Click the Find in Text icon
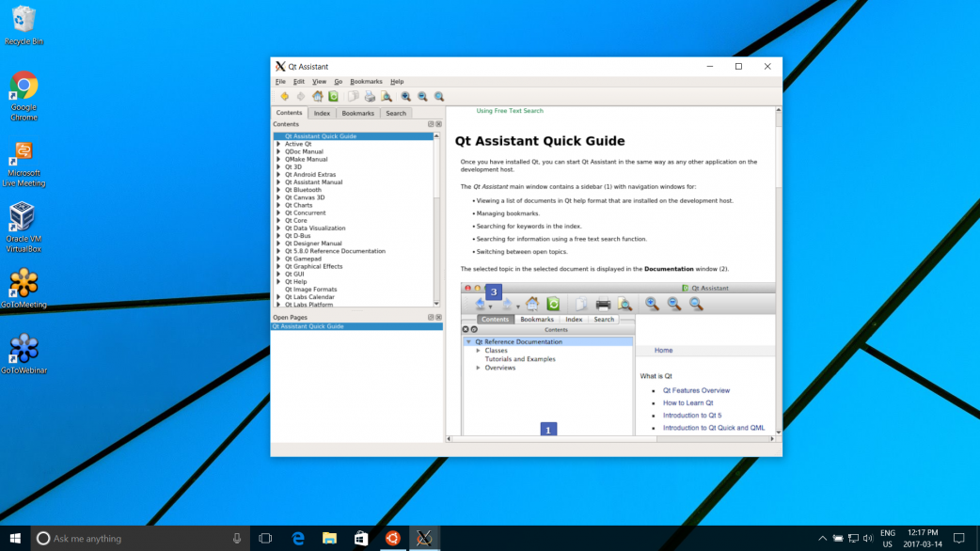980x551 pixels. (x=386, y=96)
